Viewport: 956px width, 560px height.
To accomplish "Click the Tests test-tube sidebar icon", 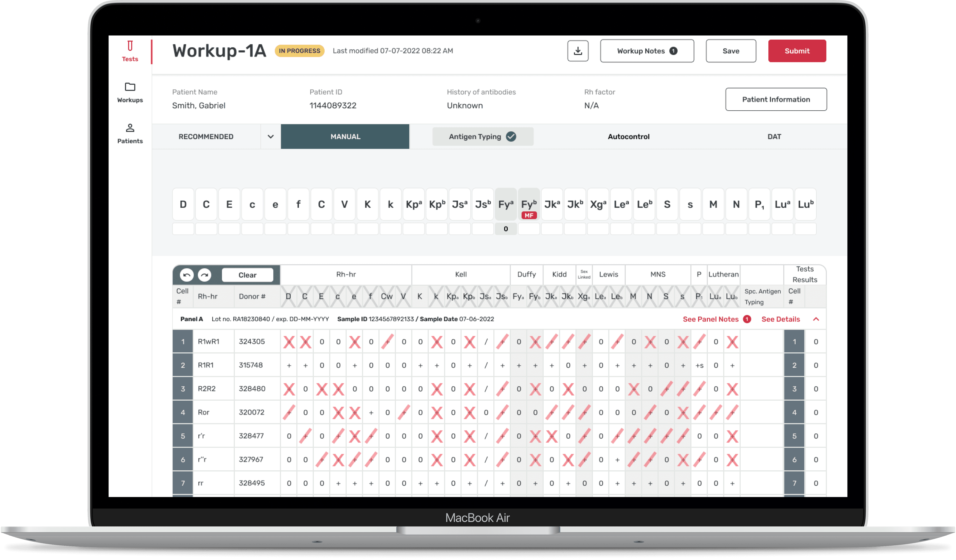I will [x=130, y=46].
